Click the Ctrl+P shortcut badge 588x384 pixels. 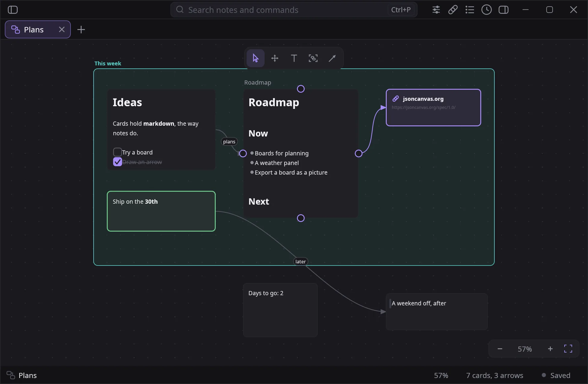401,10
